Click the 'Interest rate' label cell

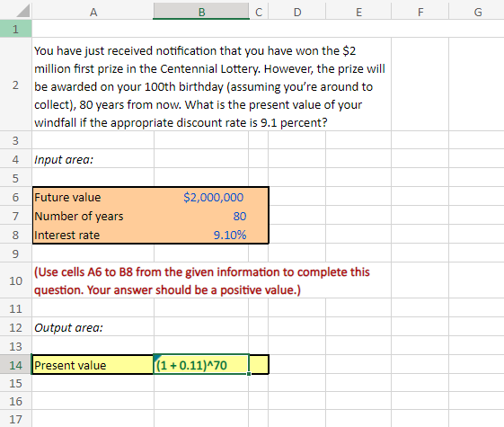[93, 235]
